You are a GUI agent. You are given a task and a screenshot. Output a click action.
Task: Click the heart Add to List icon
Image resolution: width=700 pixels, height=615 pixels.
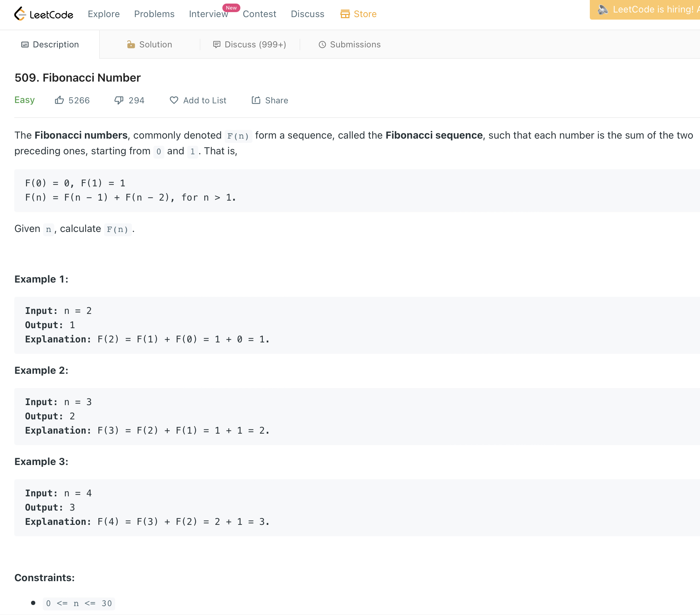(x=174, y=100)
